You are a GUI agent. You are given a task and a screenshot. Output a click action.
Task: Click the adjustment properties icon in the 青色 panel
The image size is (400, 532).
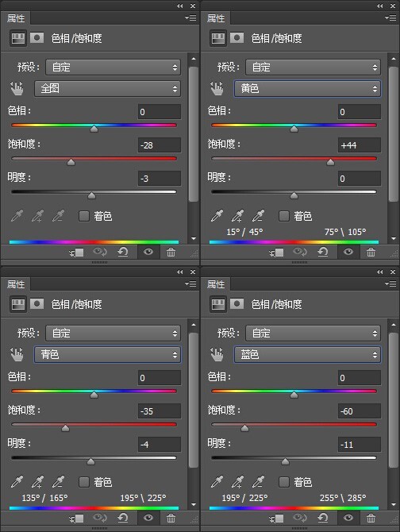[18, 304]
